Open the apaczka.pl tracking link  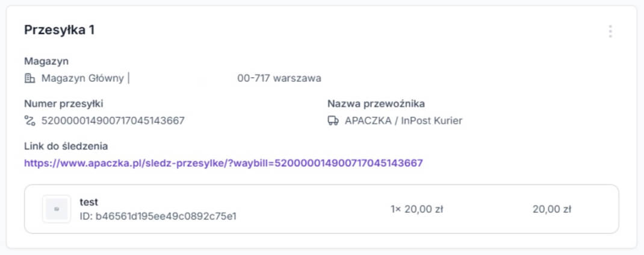pyautogui.click(x=223, y=163)
